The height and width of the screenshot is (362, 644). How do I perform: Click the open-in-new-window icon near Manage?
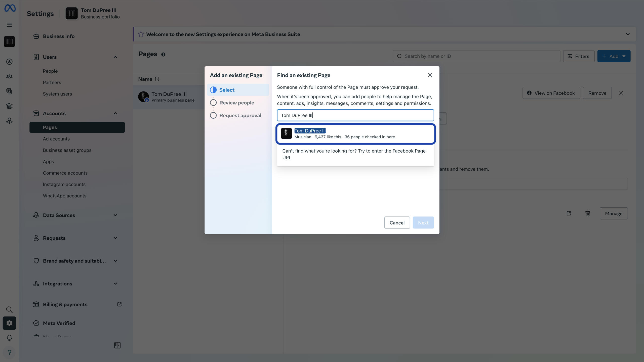(x=569, y=213)
